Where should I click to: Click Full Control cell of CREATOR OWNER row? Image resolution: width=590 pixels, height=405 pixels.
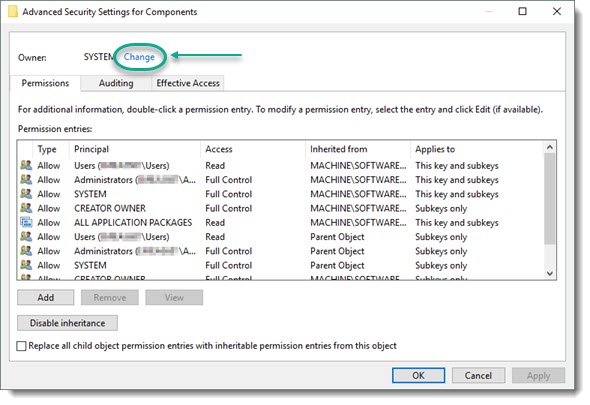228,208
